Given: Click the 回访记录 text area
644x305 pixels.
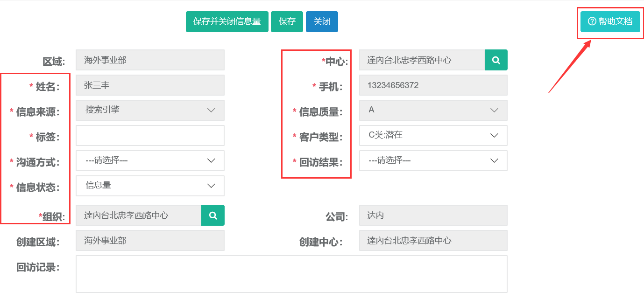Looking at the screenshot, I should point(291,274).
